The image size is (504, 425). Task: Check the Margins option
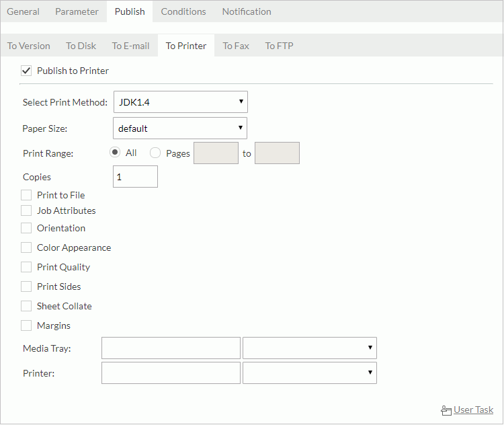click(x=26, y=325)
